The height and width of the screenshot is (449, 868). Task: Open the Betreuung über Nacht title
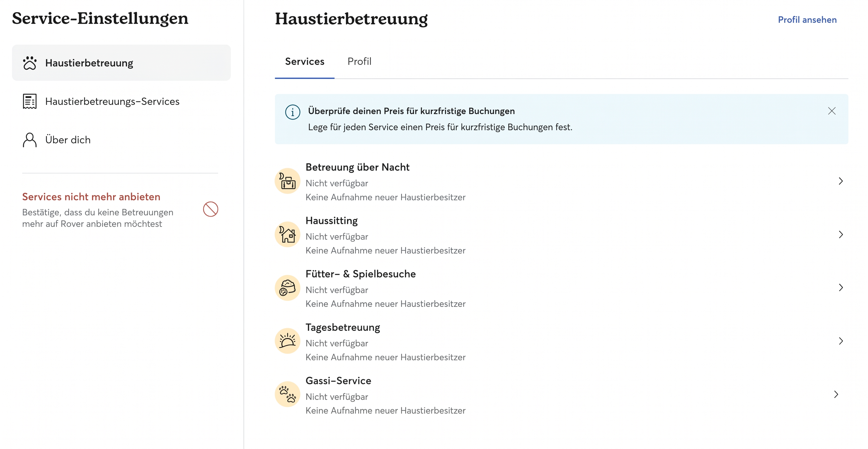point(357,167)
